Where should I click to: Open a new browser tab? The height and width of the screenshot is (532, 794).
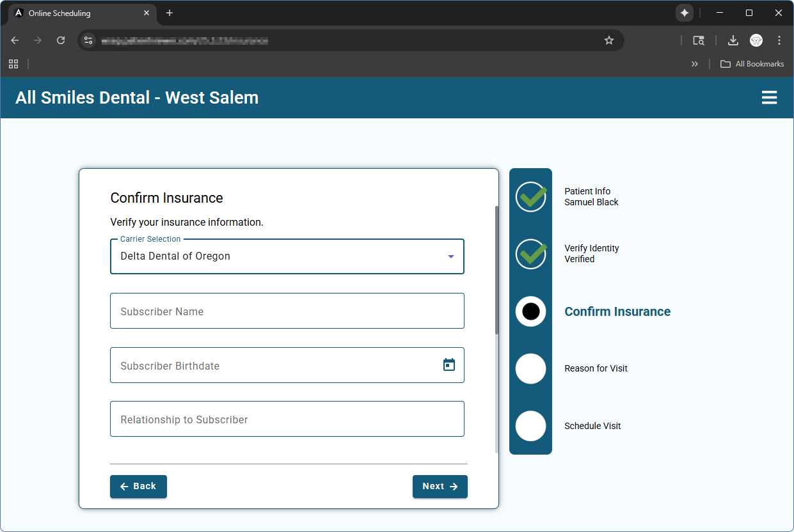(x=170, y=13)
